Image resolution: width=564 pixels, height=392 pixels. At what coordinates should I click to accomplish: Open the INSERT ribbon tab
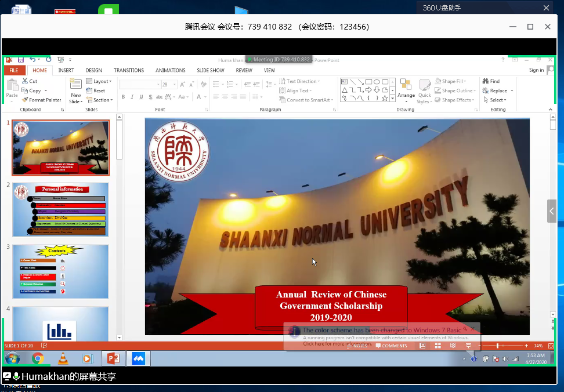66,70
